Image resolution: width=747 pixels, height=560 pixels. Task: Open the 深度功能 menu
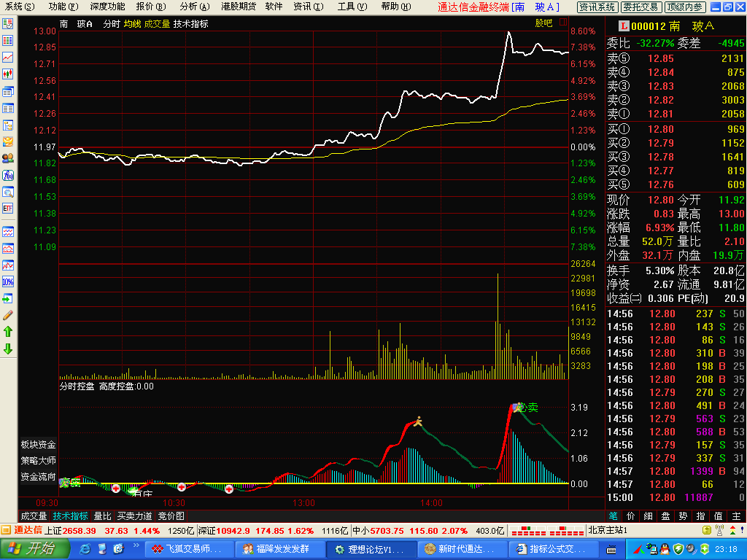click(108, 7)
